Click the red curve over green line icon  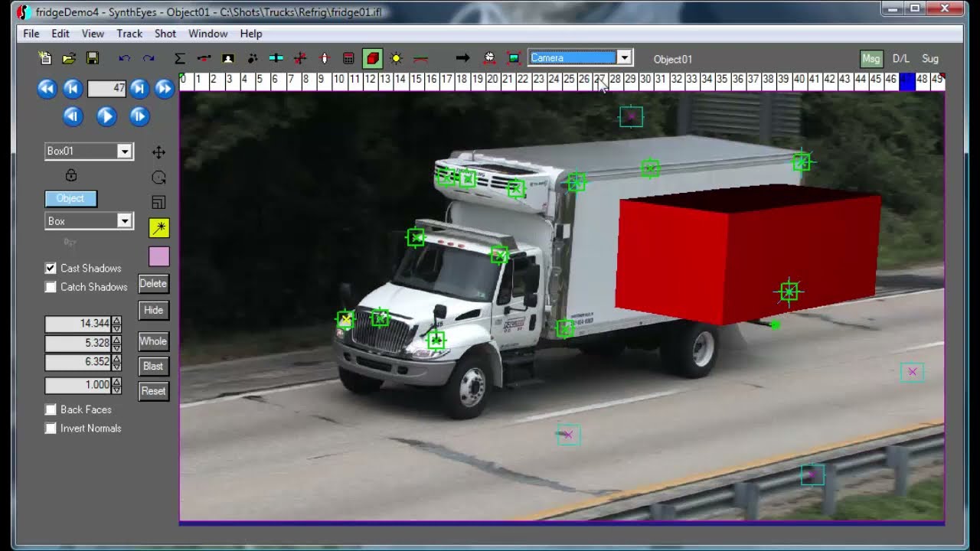pyautogui.click(x=420, y=58)
